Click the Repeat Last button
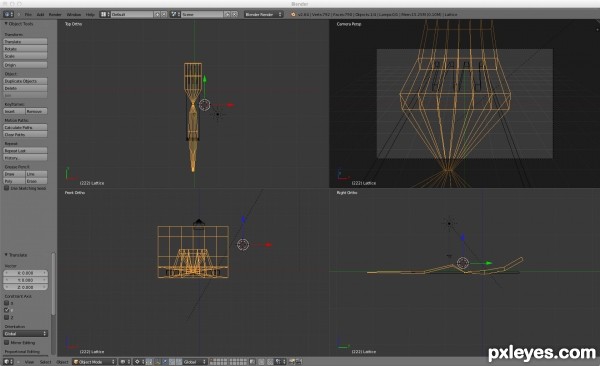The image size is (600, 366). click(x=25, y=151)
